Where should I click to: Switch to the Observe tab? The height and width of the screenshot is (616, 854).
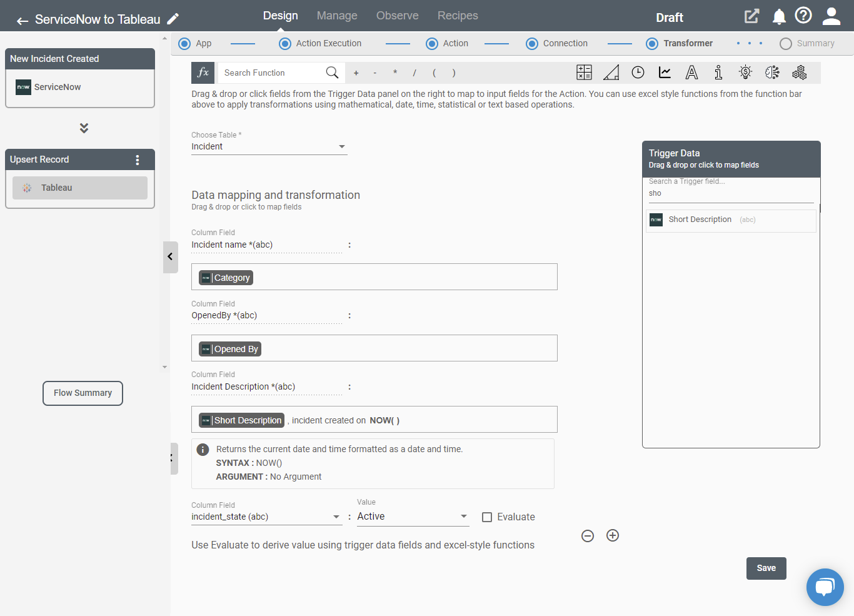[398, 16]
